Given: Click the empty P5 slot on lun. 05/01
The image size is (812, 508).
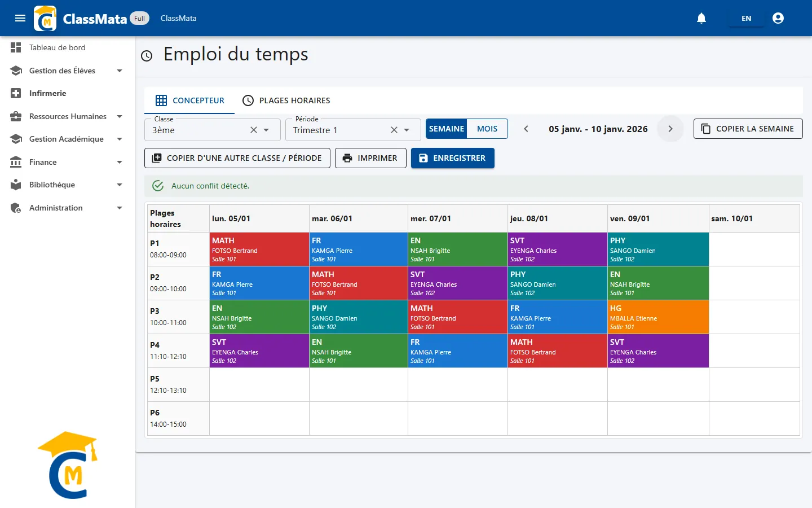Looking at the screenshot, I should (259, 384).
